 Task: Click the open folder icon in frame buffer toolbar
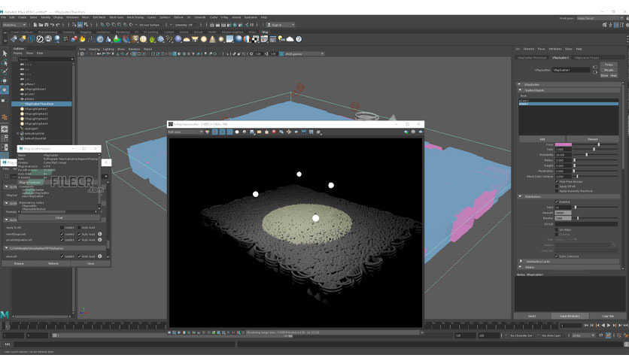click(259, 132)
